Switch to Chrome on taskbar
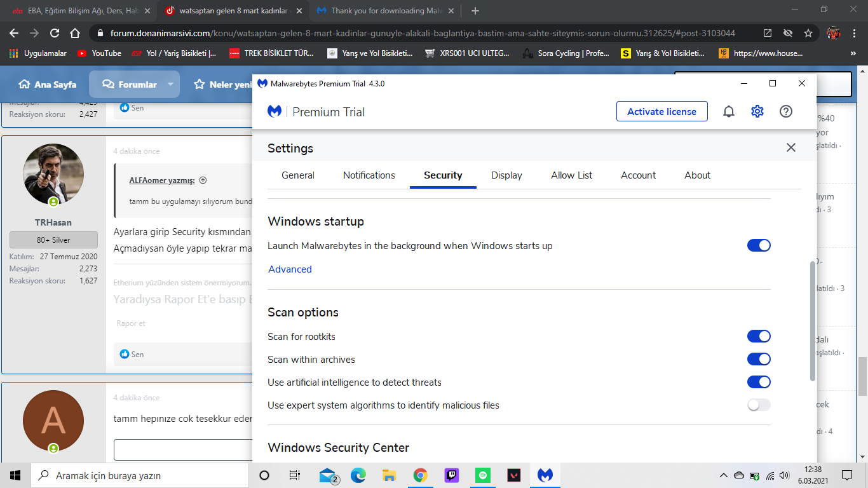 420,475
